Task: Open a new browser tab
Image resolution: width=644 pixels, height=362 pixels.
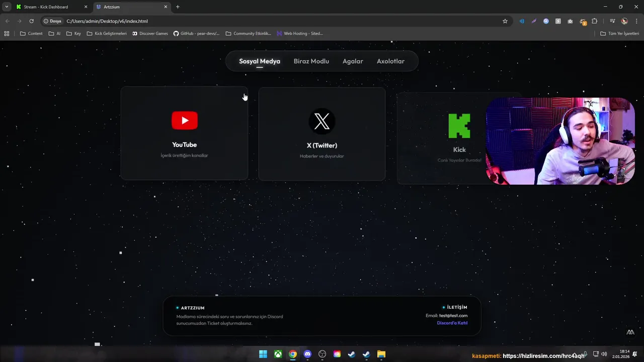Action: click(x=178, y=7)
